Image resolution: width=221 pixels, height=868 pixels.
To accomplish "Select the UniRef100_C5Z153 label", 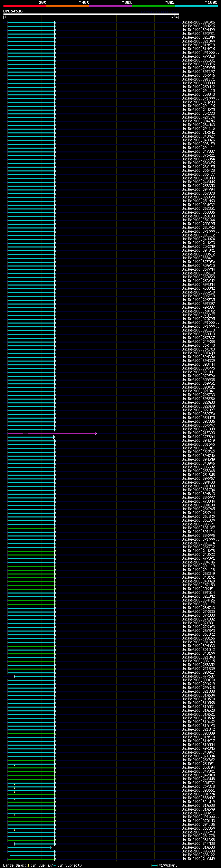I will 198,585.
